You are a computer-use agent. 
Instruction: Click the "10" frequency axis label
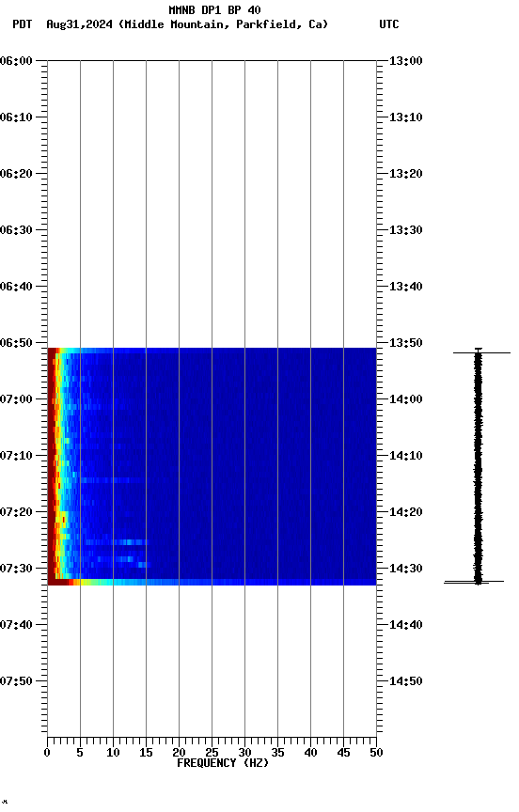(113, 753)
